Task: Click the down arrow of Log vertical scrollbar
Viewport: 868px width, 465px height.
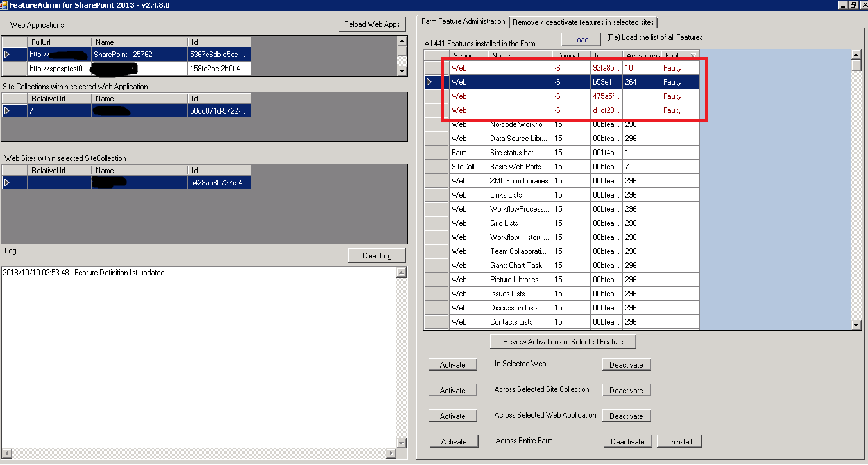Action: pos(402,443)
